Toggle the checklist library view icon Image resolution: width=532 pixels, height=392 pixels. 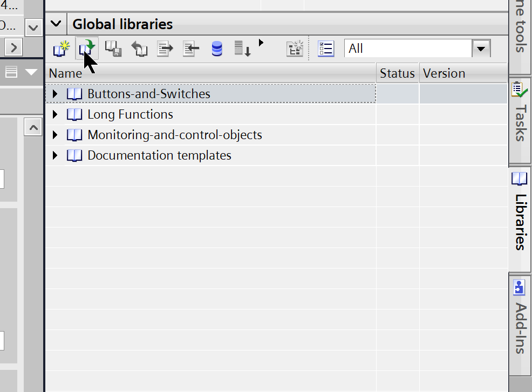326,49
